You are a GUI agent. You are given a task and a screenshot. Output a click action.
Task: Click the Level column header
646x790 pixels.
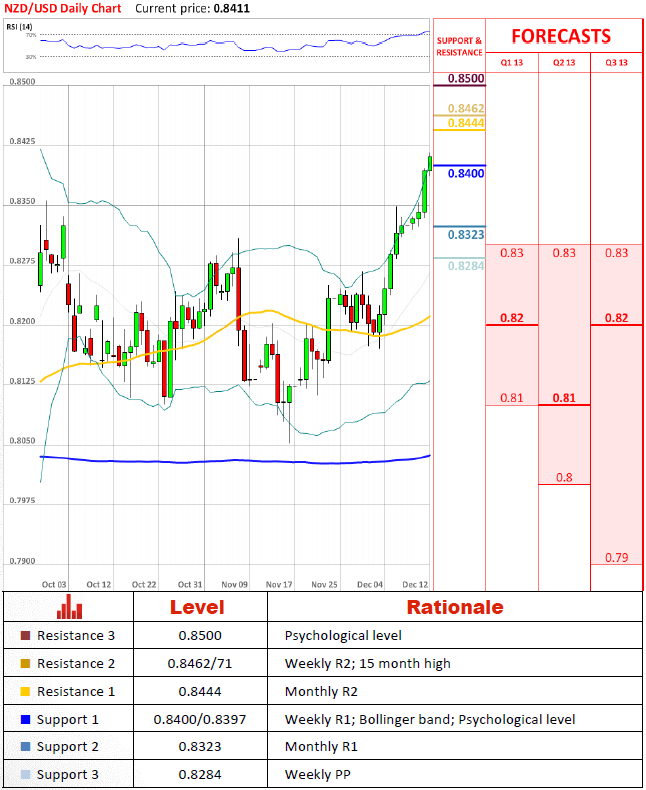tap(197, 607)
